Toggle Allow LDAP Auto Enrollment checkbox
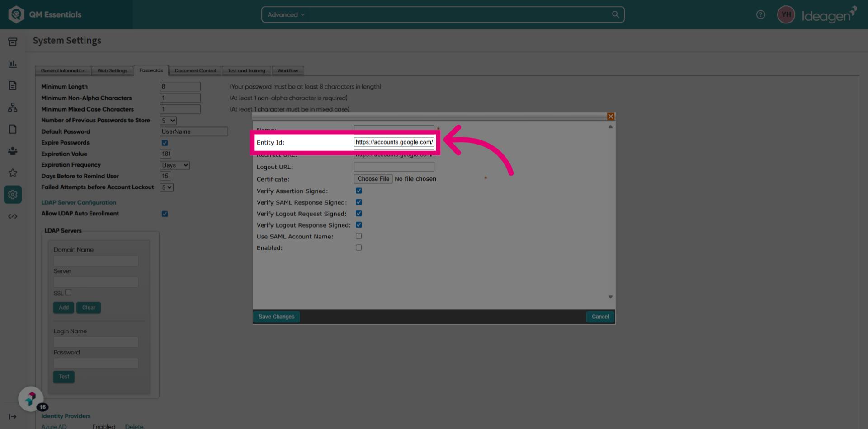 click(165, 214)
